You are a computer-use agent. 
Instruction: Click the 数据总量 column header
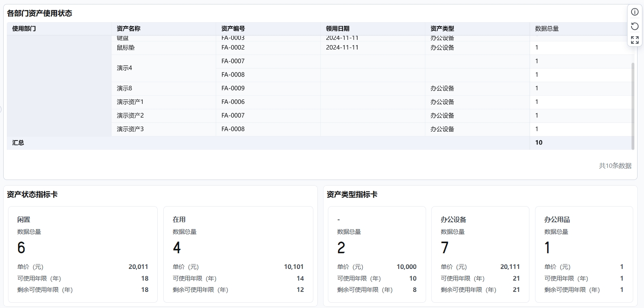[x=547, y=29]
